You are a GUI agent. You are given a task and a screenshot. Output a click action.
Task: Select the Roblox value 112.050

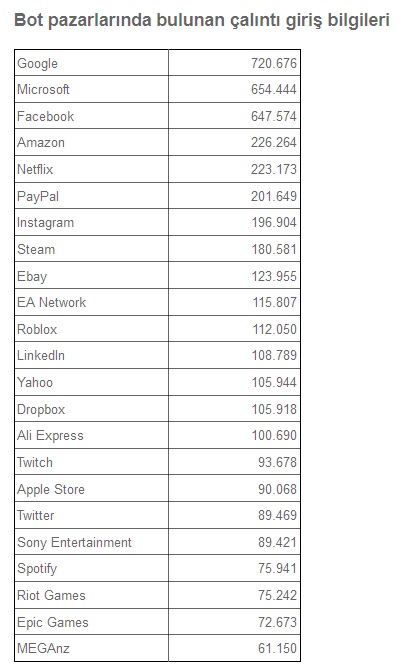click(x=274, y=329)
